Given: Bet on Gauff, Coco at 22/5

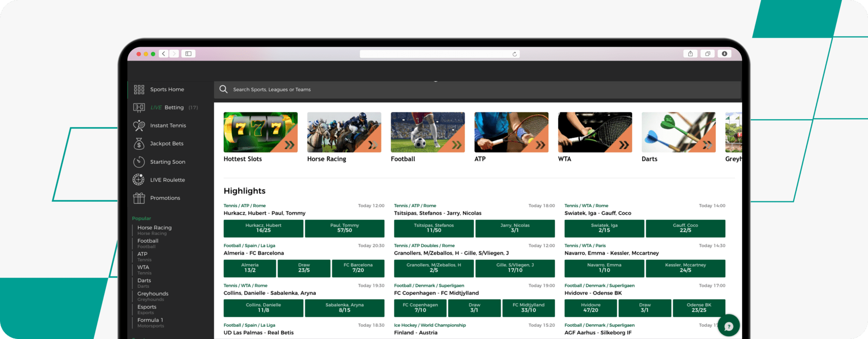Looking at the screenshot, I should click(x=686, y=228).
